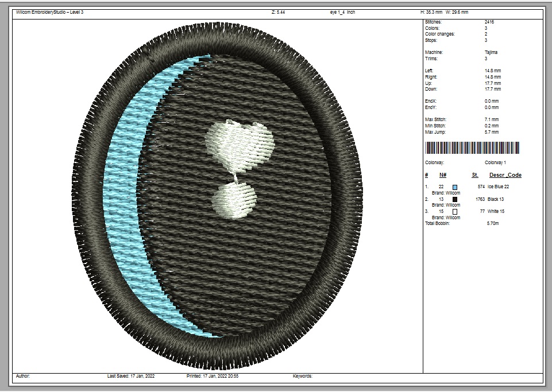Click the white oval below the heart
Screen dimensions: 552x392
[235, 200]
